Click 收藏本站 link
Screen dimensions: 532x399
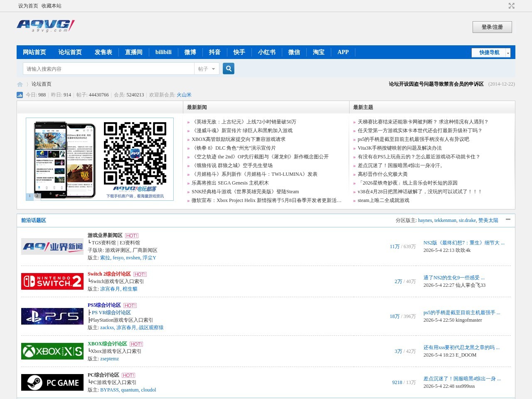click(x=52, y=6)
